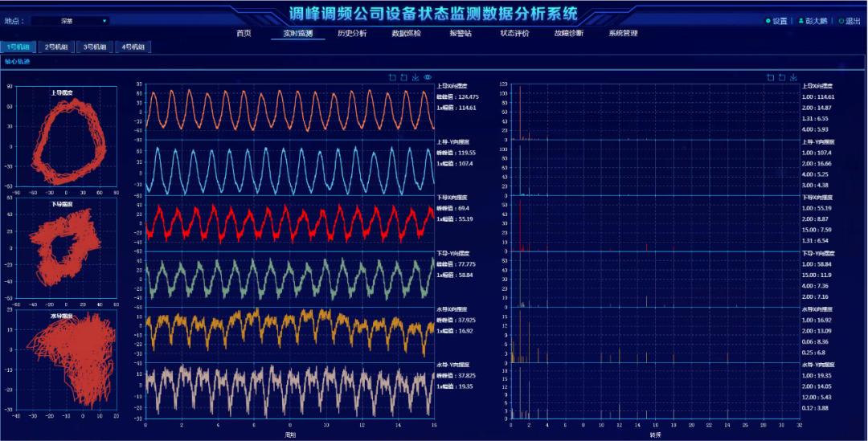This screenshot has height=441, width=868.
Task: Click the 峰峰值 : 69.4 value
Action: [453, 209]
